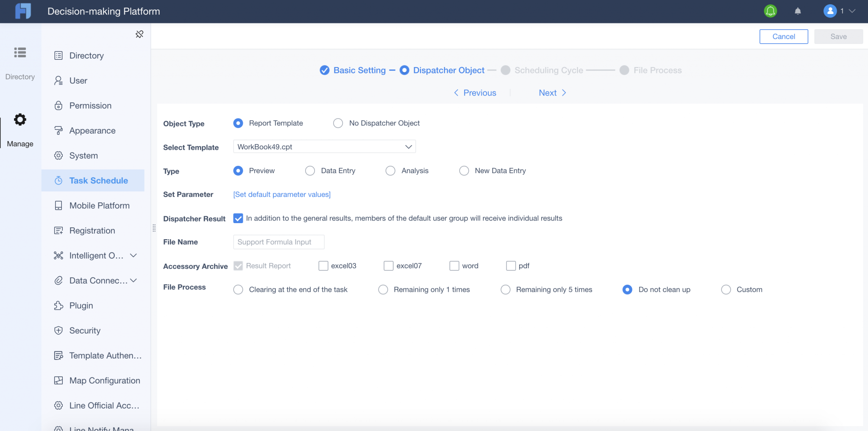
Task: Click the Manage gear icon
Action: 20,120
